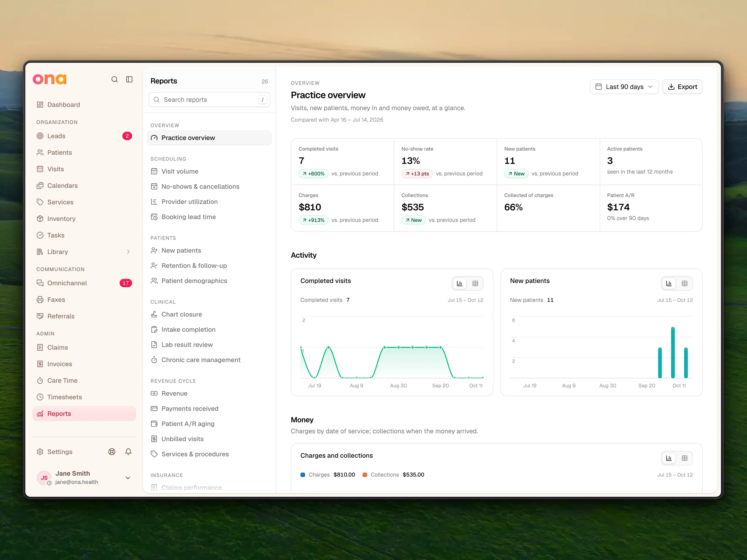The image size is (747, 560).
Task: Click the Care Time stopwatch icon
Action: coord(40,380)
